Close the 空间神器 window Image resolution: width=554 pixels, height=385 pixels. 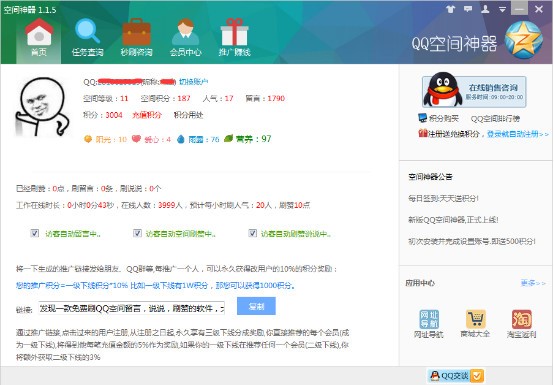click(539, 9)
